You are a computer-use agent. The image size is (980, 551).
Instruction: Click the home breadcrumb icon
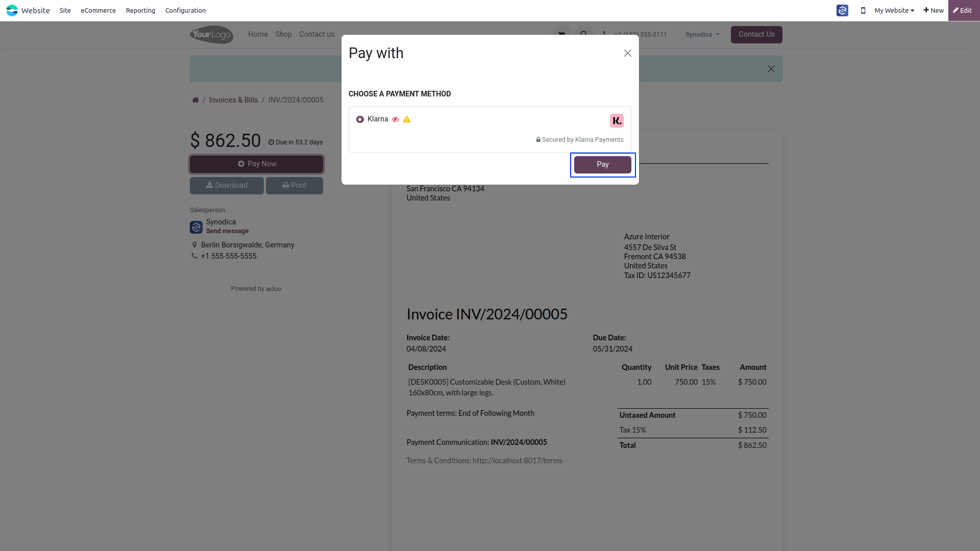[195, 100]
